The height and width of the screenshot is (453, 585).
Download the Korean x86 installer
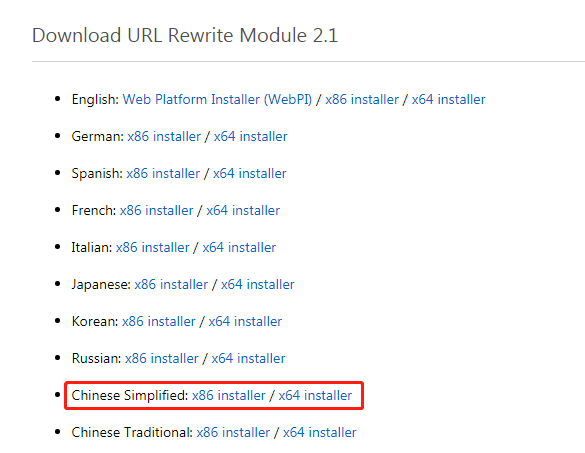(159, 321)
